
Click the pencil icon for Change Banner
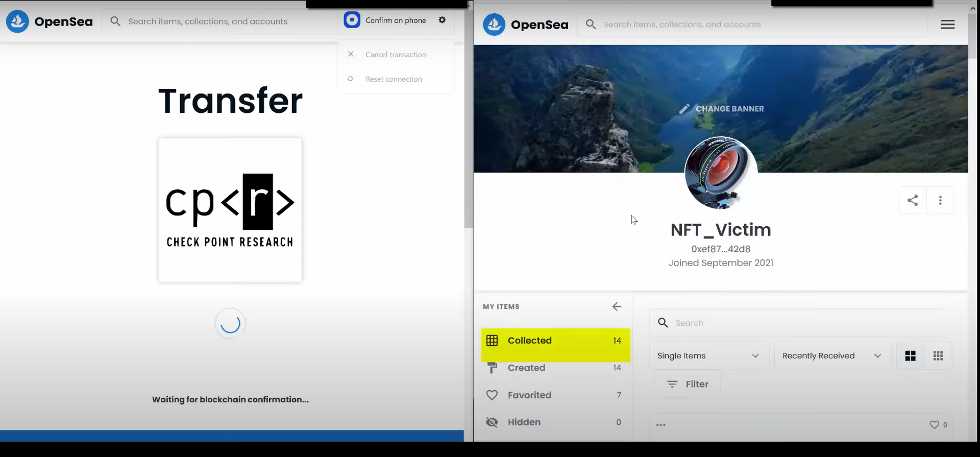tap(684, 109)
